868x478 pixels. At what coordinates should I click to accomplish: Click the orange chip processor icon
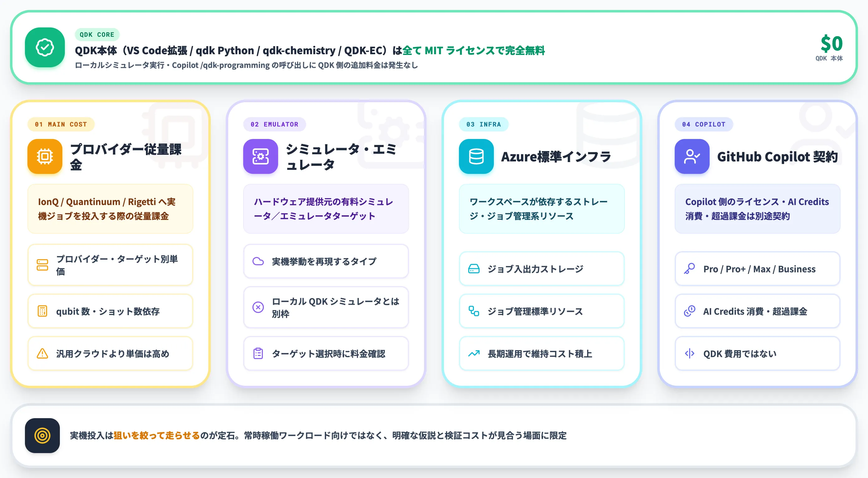45,156
